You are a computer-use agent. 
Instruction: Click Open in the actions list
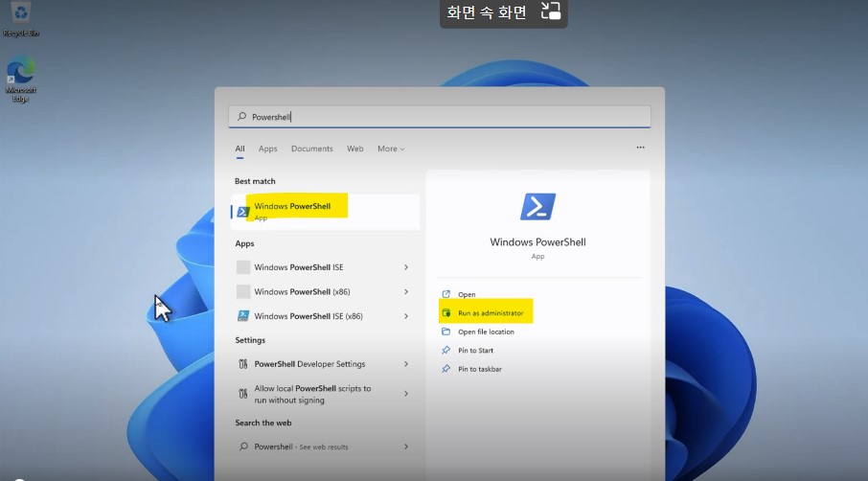click(467, 294)
